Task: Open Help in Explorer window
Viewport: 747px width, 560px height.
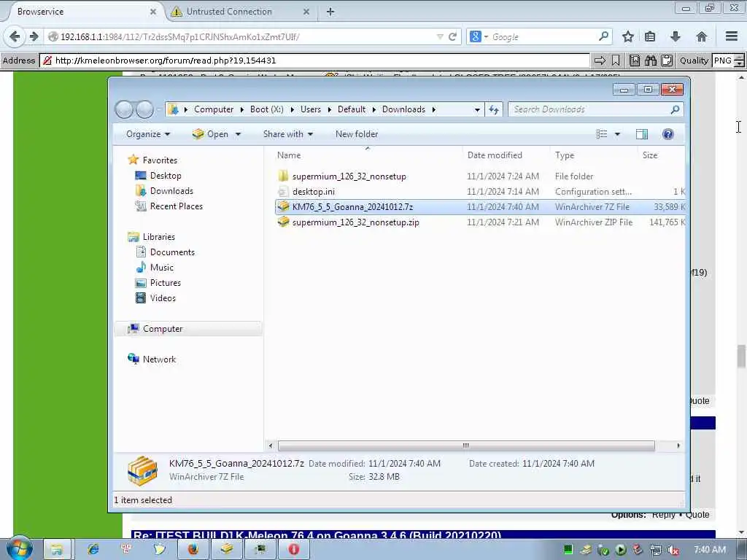Action: (668, 134)
